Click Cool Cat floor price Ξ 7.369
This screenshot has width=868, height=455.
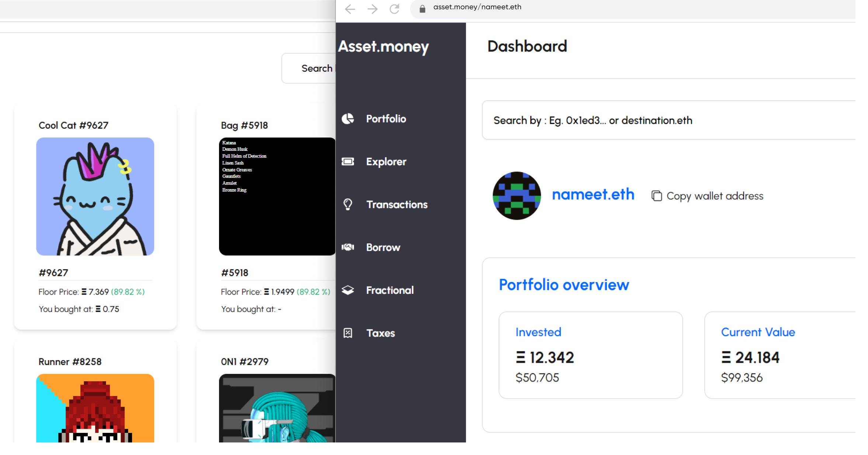[95, 292]
